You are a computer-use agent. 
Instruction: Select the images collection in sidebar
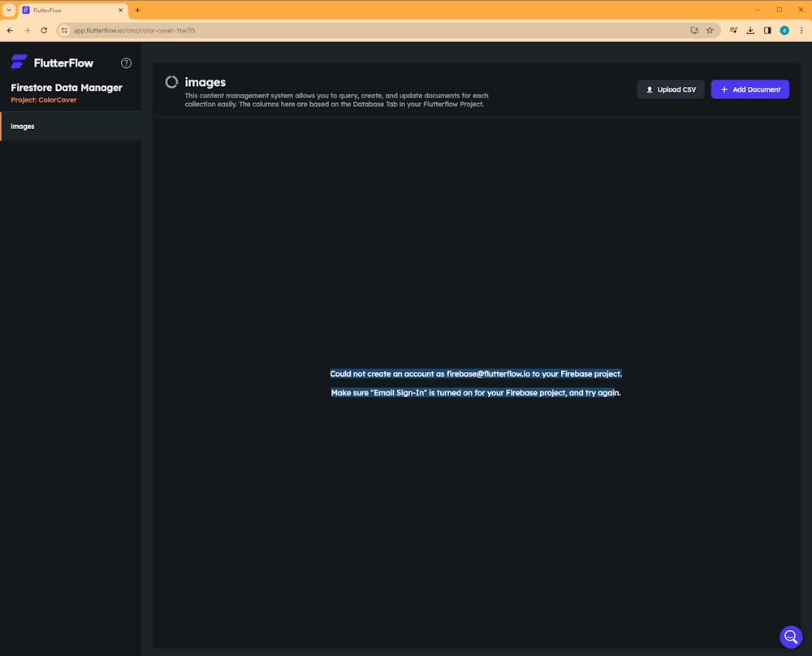[71, 127]
